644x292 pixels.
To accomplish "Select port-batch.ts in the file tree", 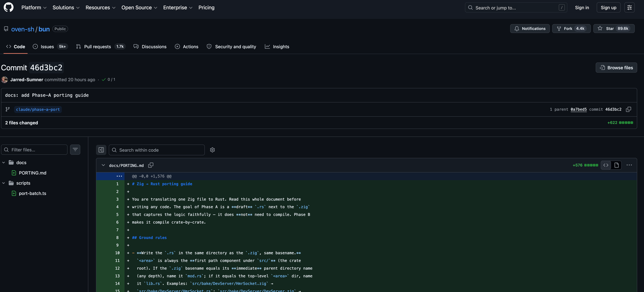I will 33,193.
